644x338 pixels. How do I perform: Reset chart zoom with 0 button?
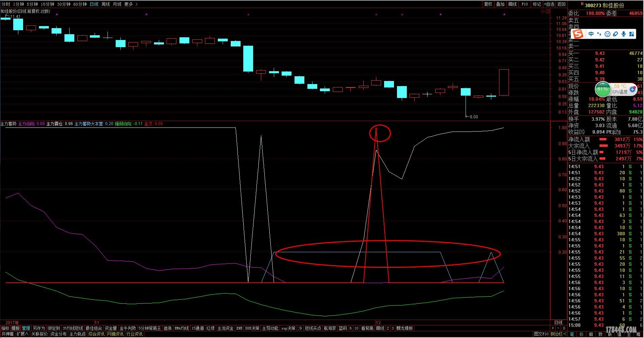564,328
